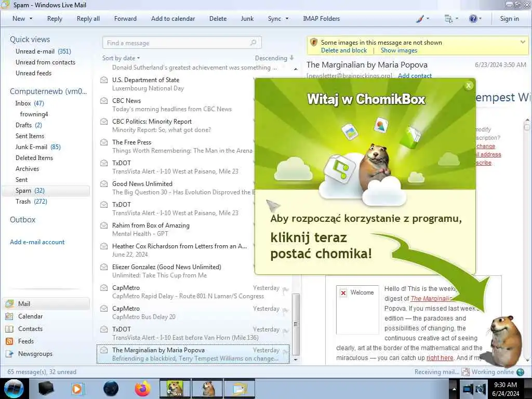This screenshot has height=399, width=532.
Task: Click Add e-mail account link
Action: pos(37,242)
